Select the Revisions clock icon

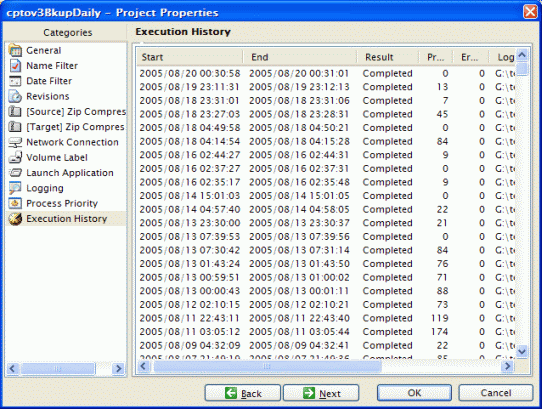click(15, 96)
